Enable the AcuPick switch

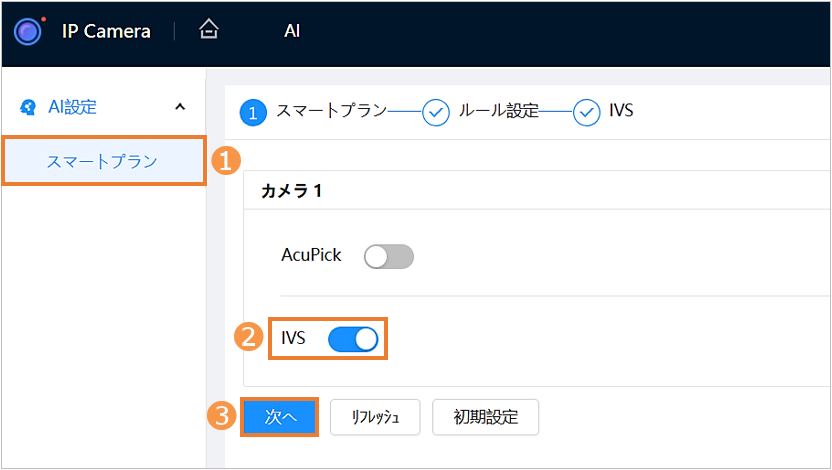click(388, 256)
